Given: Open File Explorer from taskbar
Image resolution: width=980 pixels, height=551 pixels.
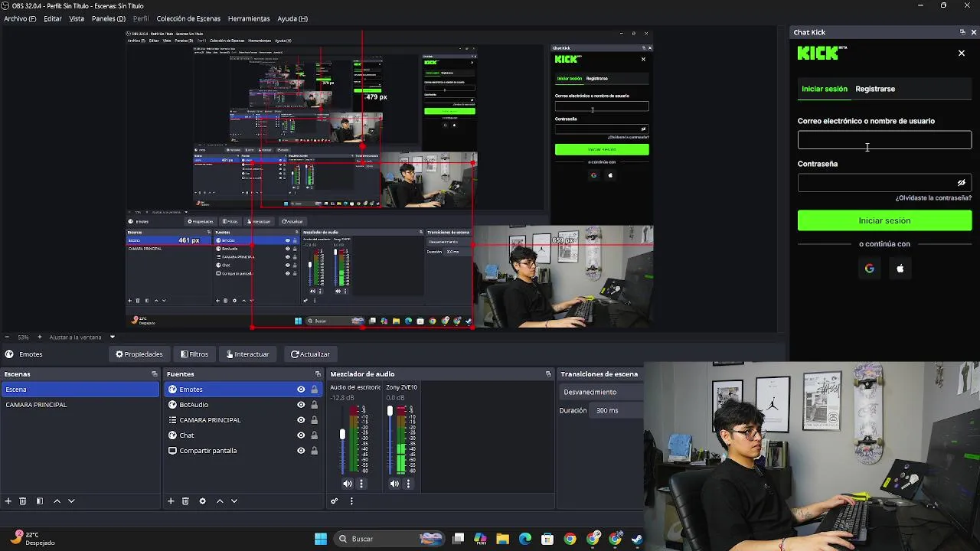Looking at the screenshot, I should pyautogui.click(x=502, y=539).
